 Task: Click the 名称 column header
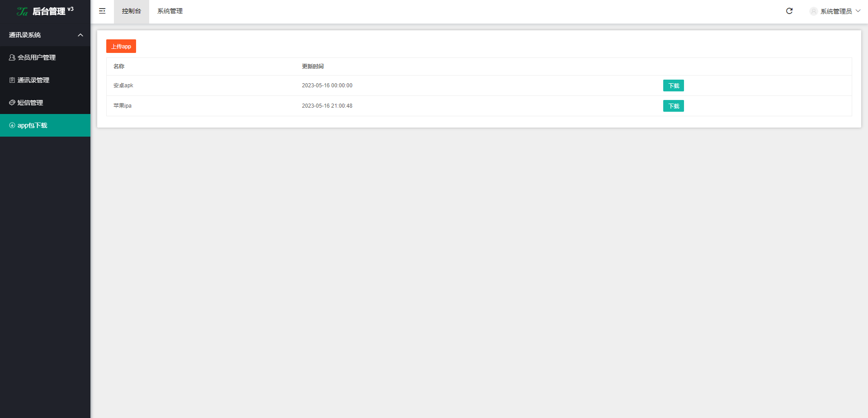[119, 66]
